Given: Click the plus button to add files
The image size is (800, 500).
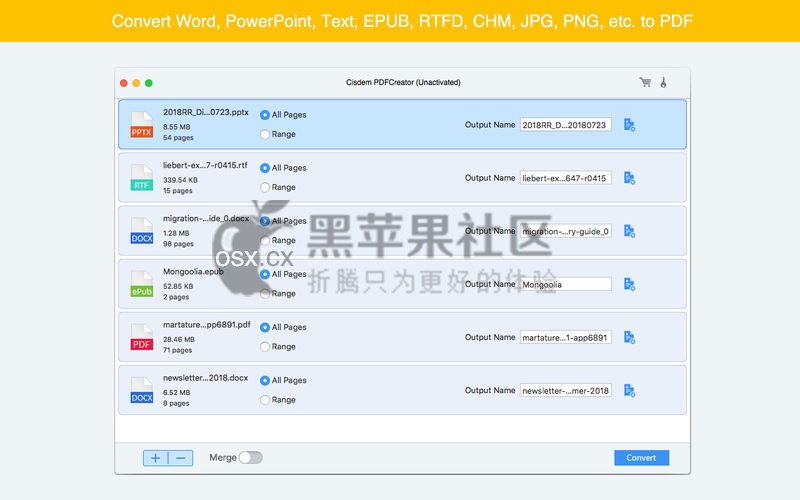Looking at the screenshot, I should [156, 458].
